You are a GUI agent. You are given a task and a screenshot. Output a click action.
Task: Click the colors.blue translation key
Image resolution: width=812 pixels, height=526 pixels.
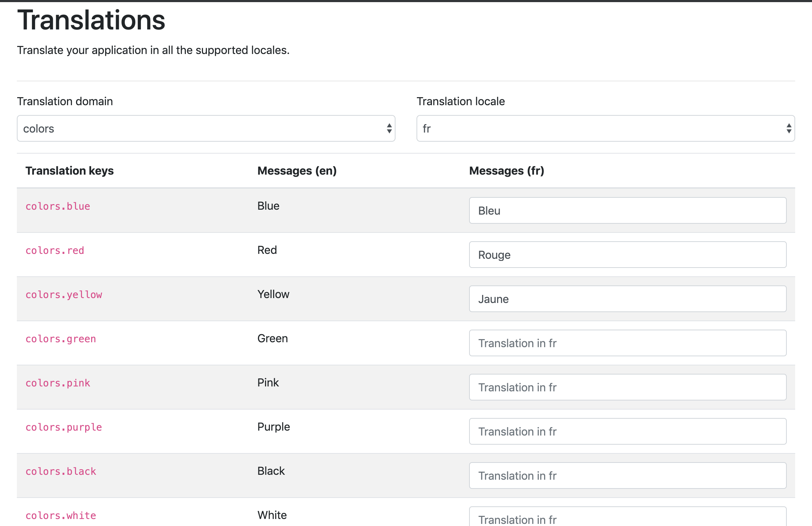coord(58,206)
